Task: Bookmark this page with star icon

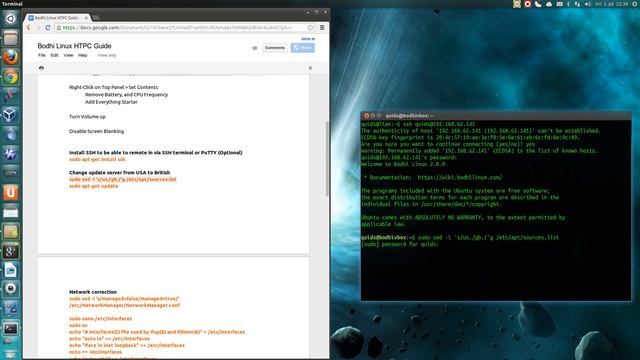Action: tap(311, 28)
